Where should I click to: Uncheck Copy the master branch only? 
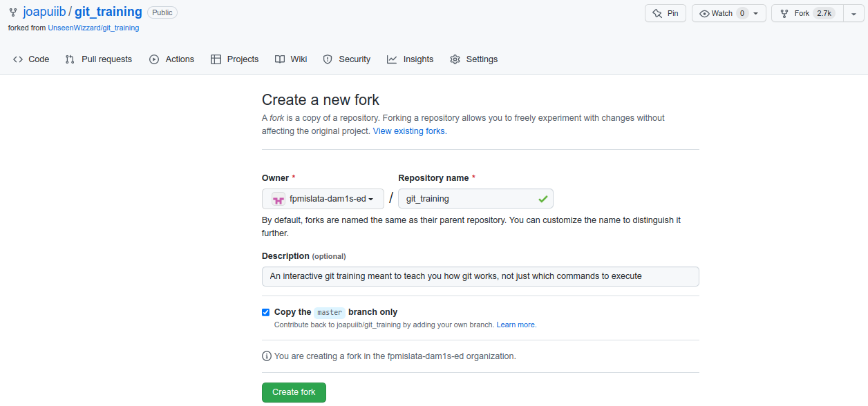pos(265,312)
